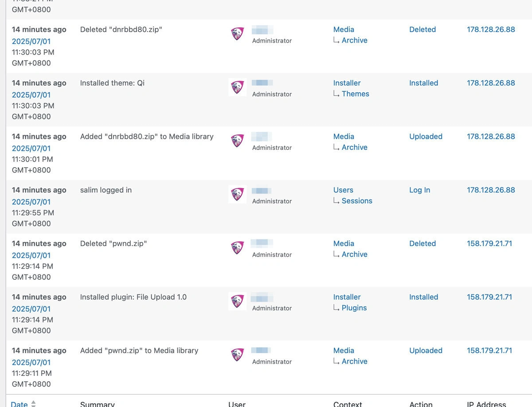Select the summary Added "dnrbbd80.zip" to Media library
Viewport: 532px width, 407px height.
pyautogui.click(x=147, y=137)
